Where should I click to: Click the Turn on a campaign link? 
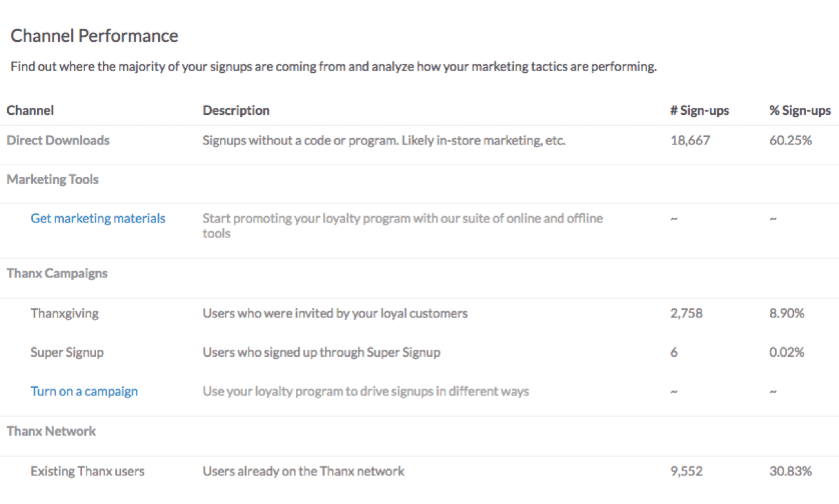point(84,391)
